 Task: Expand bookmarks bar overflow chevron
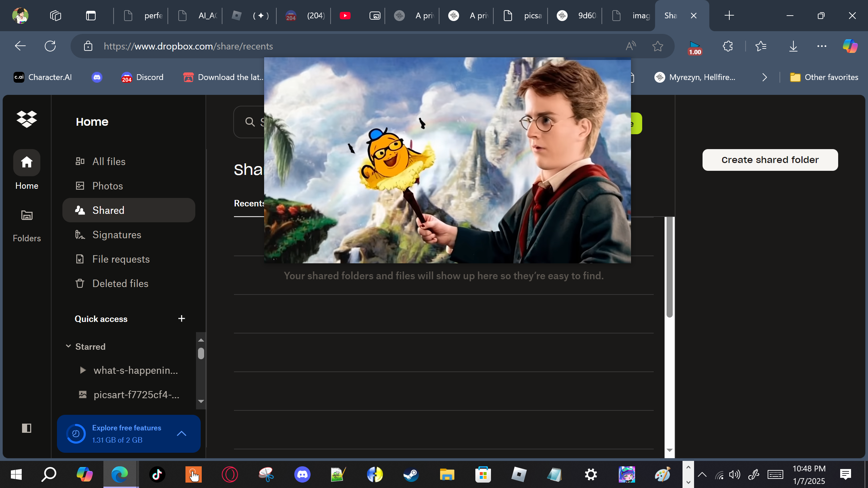(764, 77)
